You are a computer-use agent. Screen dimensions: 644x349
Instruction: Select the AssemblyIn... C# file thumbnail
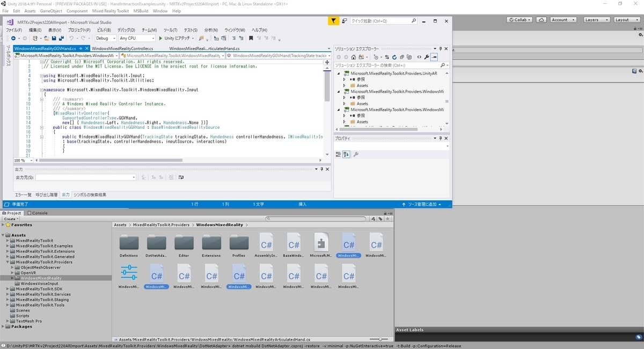coord(266,245)
